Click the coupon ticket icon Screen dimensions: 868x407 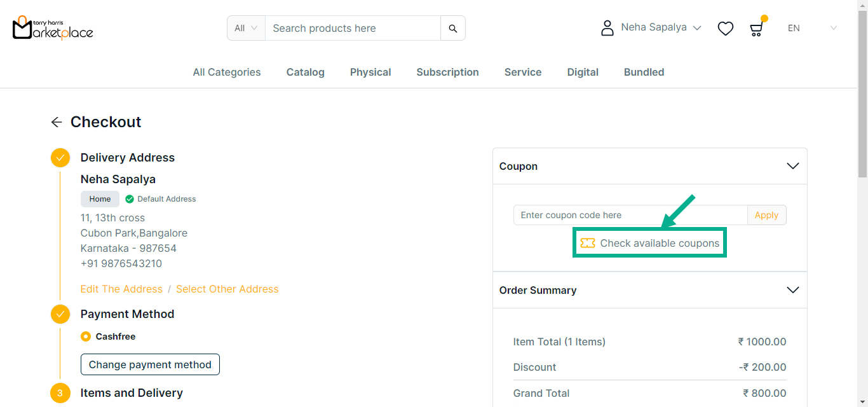[588, 243]
